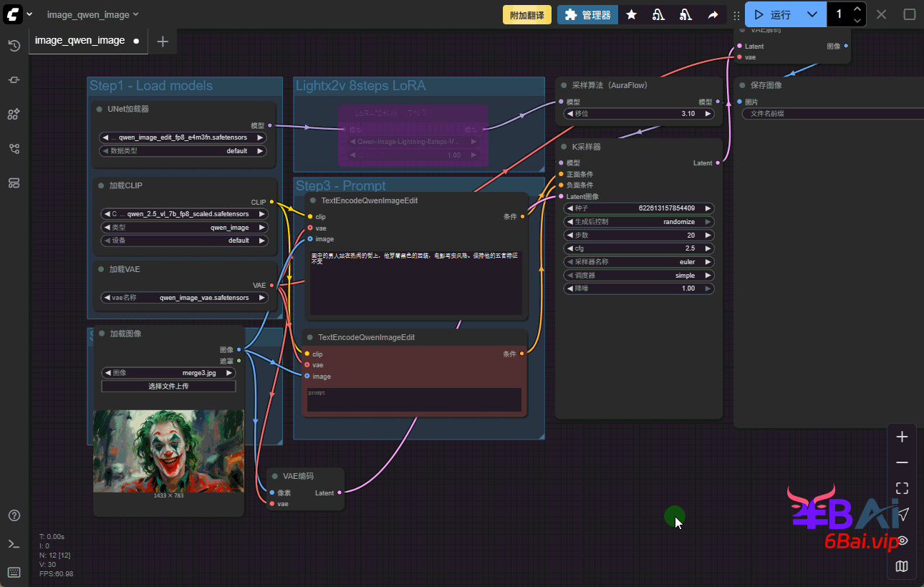Add a new workflow tab with plus
924x587 pixels.
(x=163, y=42)
